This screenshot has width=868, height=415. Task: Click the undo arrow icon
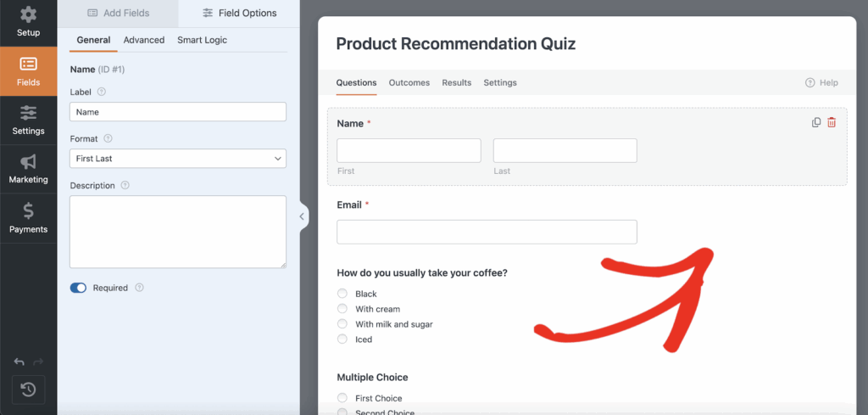19,362
